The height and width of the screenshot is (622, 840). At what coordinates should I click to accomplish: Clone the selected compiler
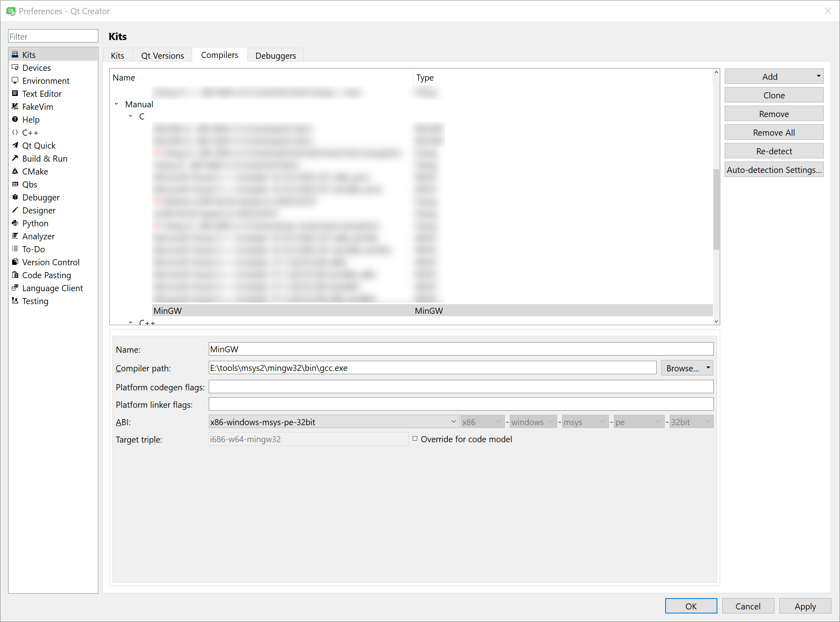pyautogui.click(x=774, y=95)
